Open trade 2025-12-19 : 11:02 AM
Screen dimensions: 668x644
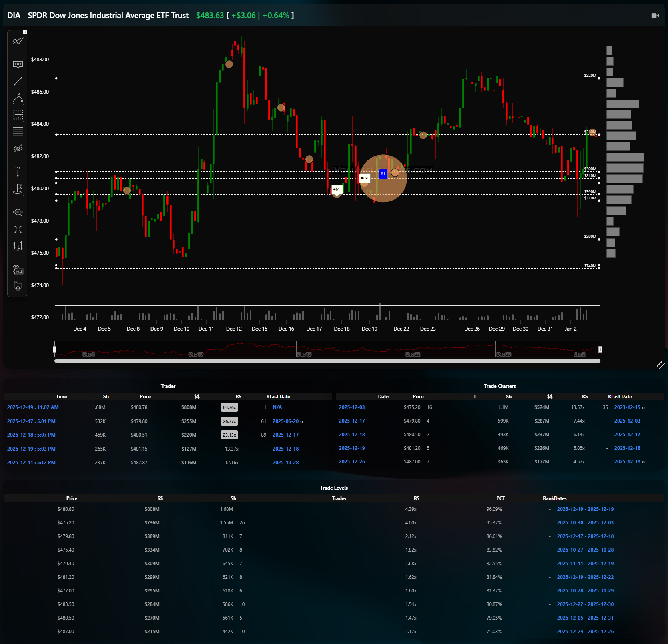[x=33, y=407]
